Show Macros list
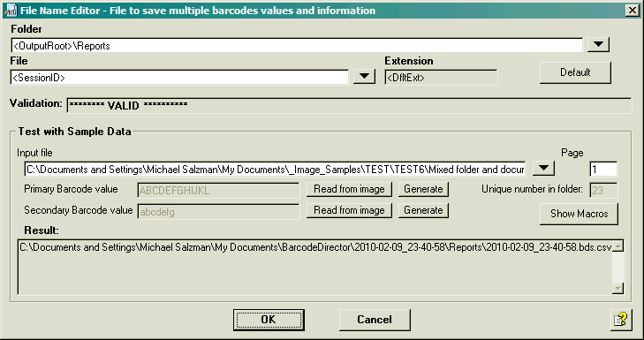Viewport: 644px width, 340px height. (x=579, y=214)
